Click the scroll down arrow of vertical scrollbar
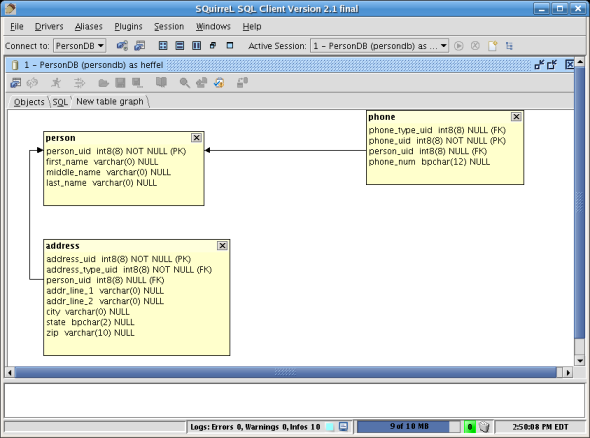 (x=579, y=360)
